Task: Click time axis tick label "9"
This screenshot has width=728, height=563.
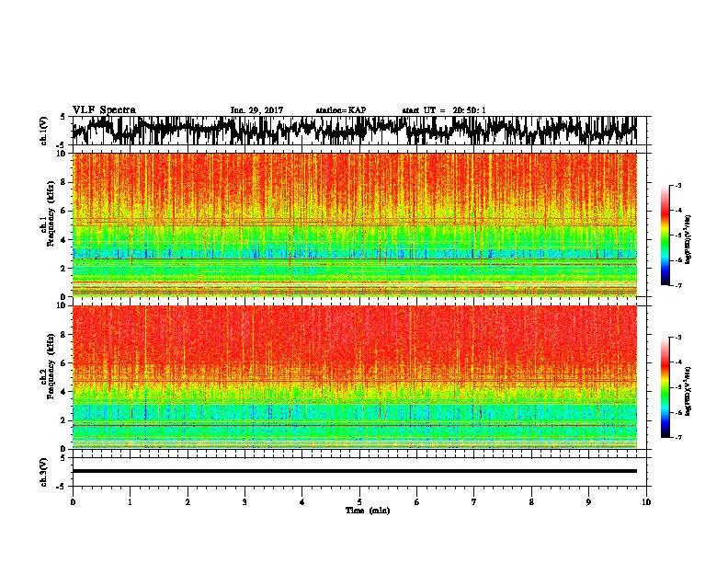Action: coord(588,502)
